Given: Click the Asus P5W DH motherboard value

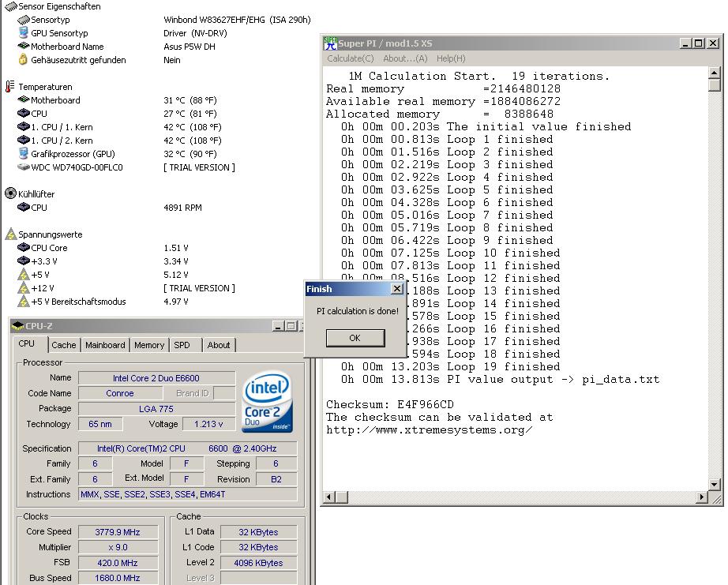Looking at the screenshot, I should pyautogui.click(x=189, y=47).
